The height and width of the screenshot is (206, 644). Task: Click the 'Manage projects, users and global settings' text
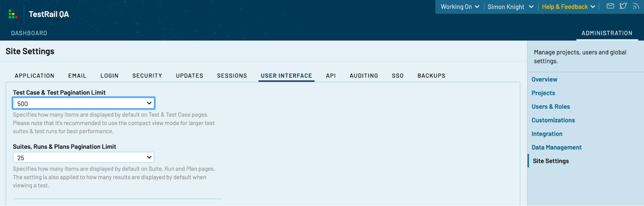[x=580, y=57]
